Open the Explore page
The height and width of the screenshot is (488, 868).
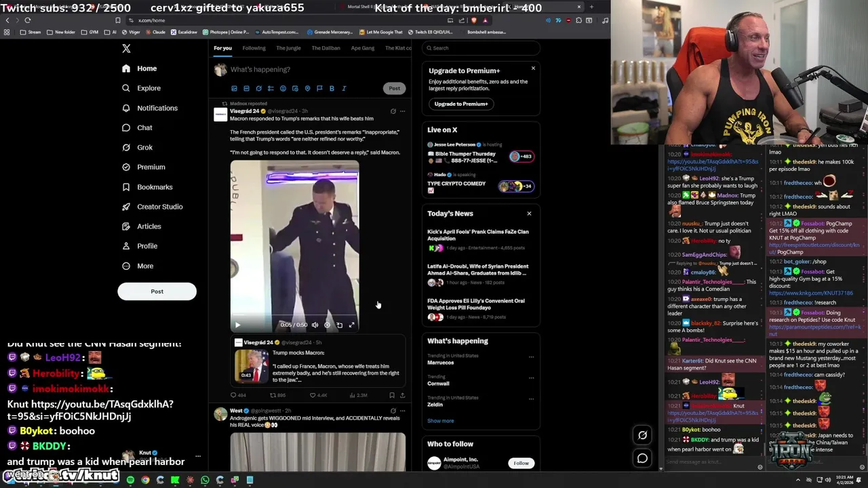tap(141, 88)
